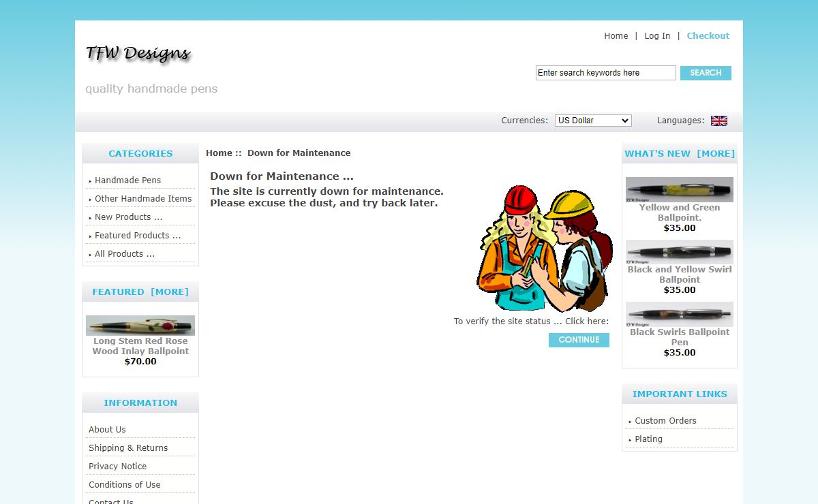Open Long Stem Red Rose Wood Inlay Ballpoint link

pos(140,346)
